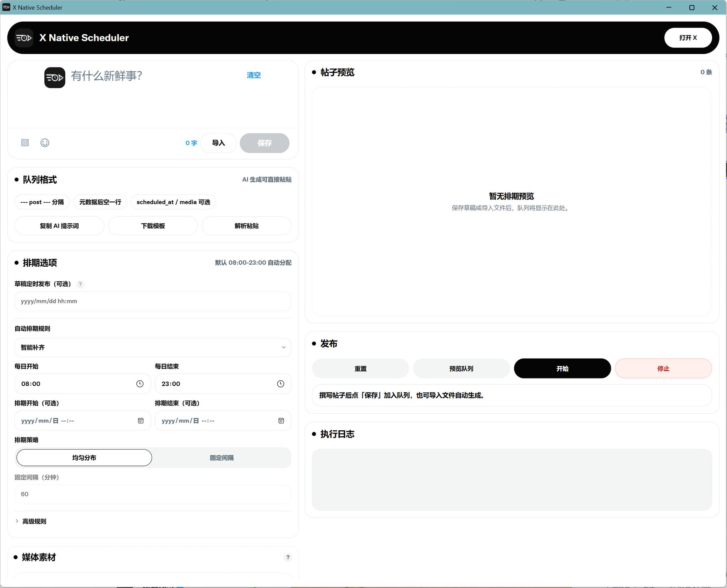Click the '0 字' character counter
This screenshot has width=727, height=588.
tap(191, 143)
